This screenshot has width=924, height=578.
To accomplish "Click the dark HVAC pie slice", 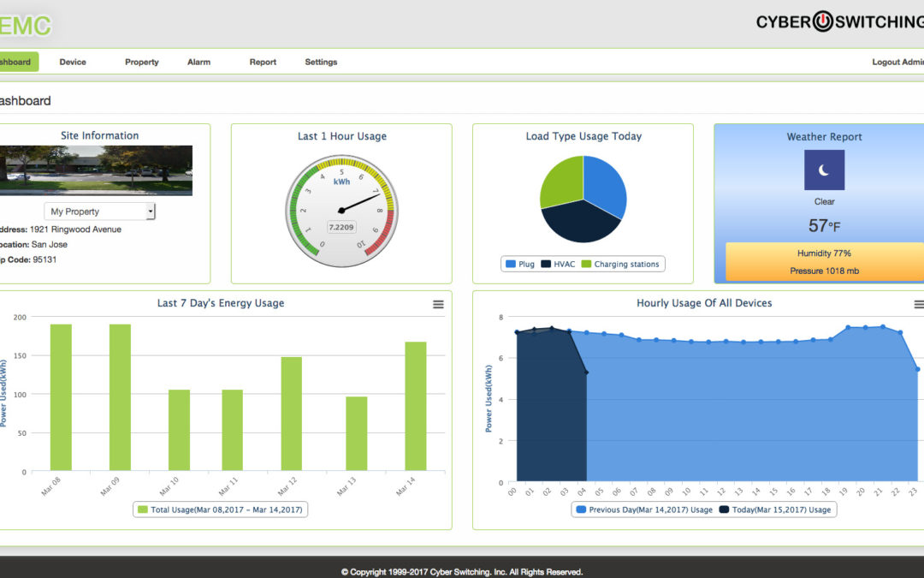I will [x=580, y=223].
